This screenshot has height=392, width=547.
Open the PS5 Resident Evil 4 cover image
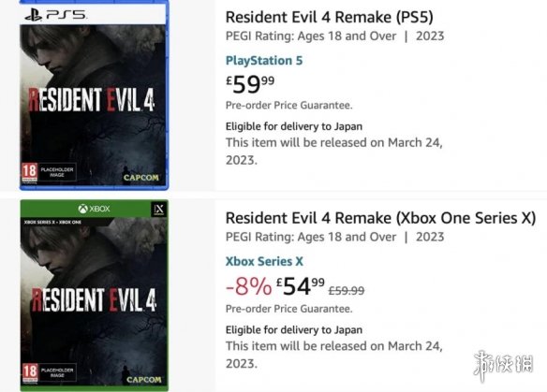pos(95,95)
